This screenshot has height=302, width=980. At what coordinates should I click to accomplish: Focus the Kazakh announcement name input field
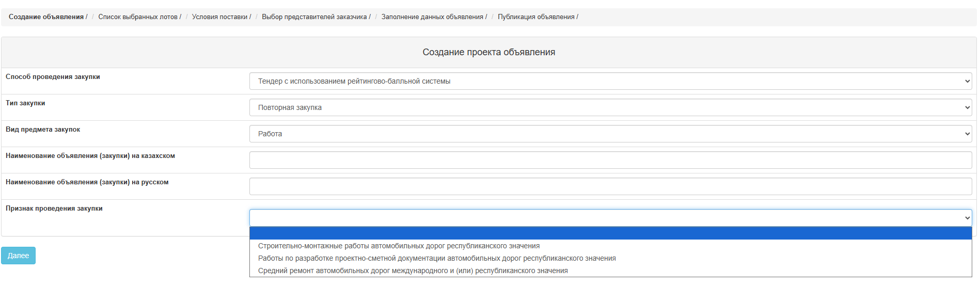(x=610, y=160)
